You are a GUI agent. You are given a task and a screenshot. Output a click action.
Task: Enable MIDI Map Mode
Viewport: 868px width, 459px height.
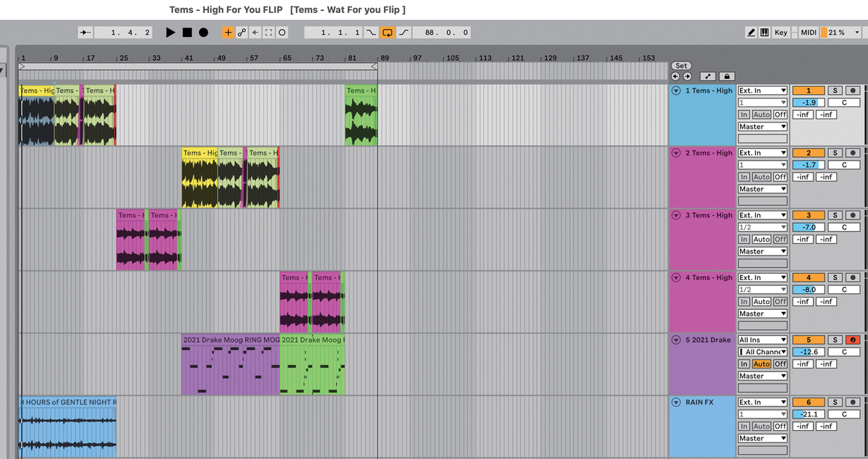808,33
